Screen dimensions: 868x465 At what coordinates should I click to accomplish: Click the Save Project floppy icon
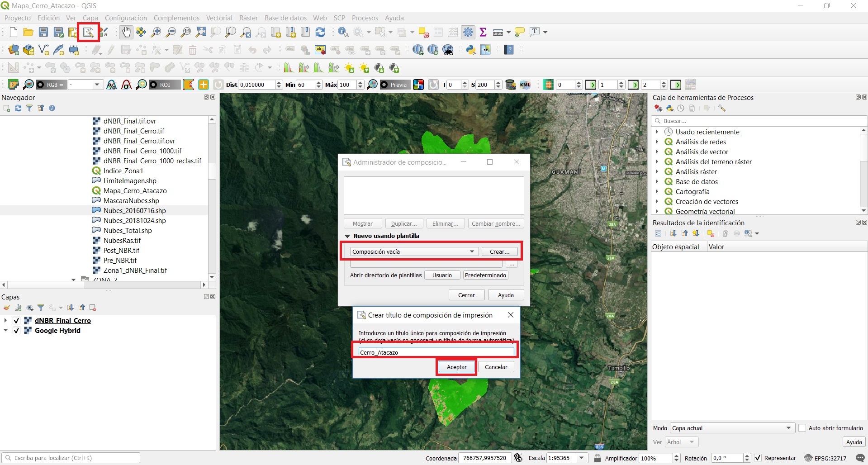[43, 32]
